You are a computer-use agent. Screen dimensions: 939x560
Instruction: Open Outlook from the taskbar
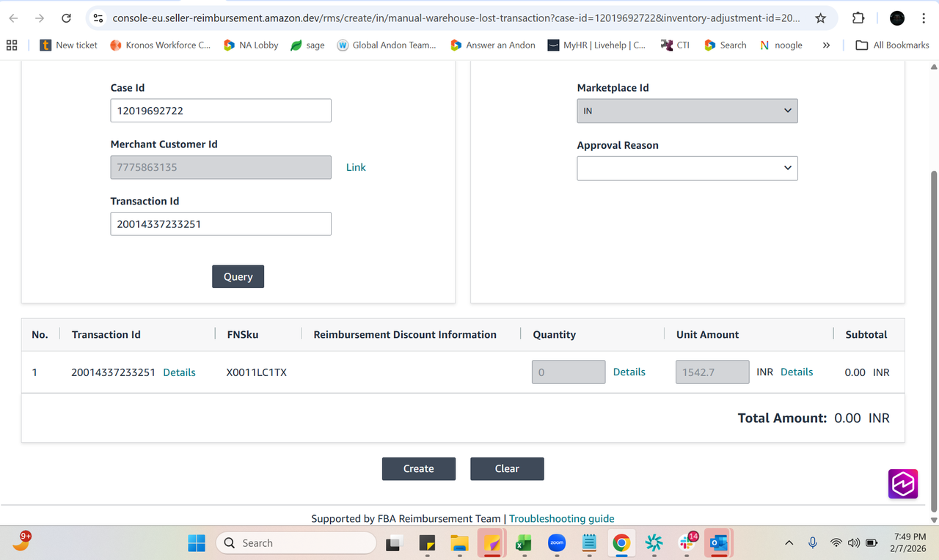coord(720,542)
